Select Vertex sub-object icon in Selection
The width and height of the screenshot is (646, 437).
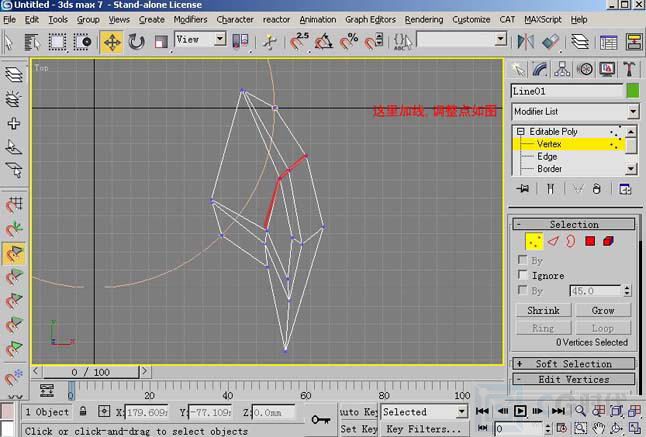[534, 241]
